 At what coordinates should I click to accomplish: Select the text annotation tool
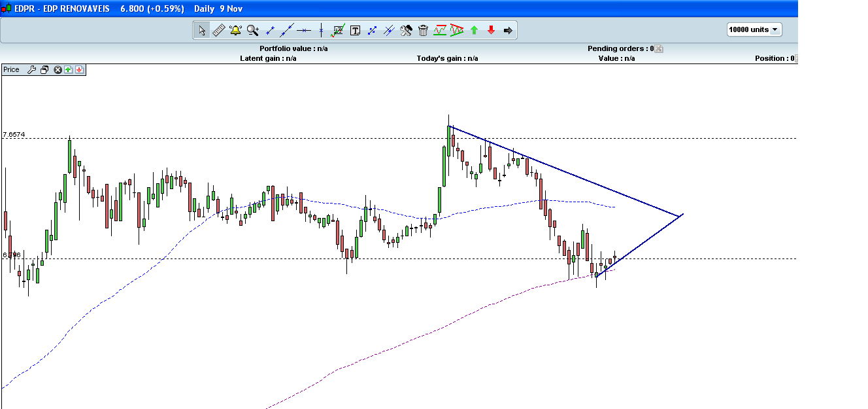355,30
